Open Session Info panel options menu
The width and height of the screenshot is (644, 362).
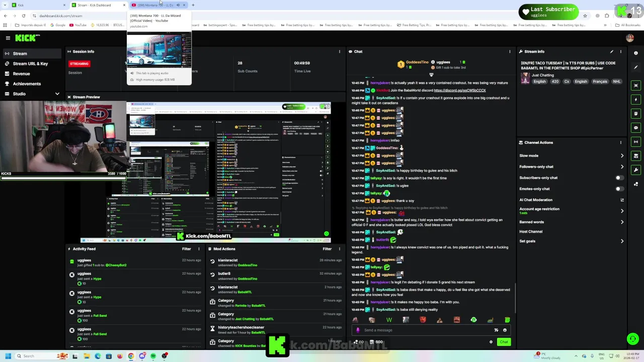click(340, 51)
